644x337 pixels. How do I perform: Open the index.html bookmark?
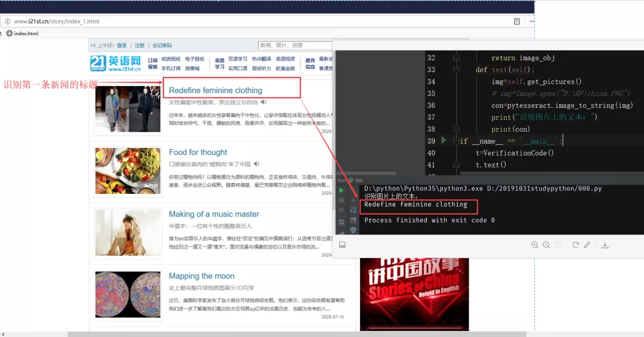[x=22, y=33]
